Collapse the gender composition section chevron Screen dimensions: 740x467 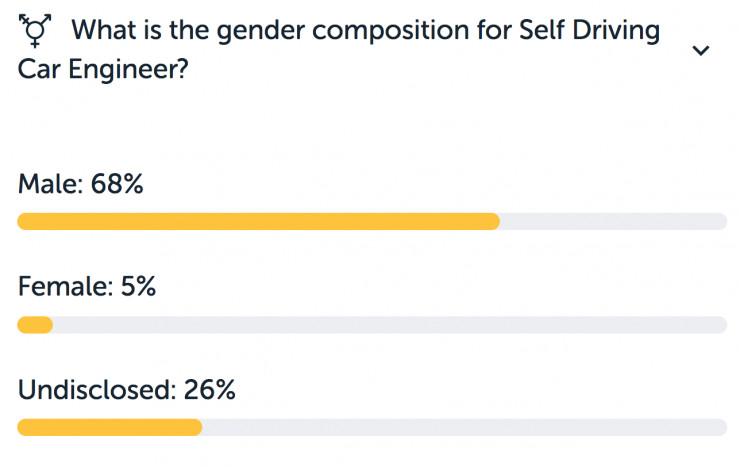point(701,50)
